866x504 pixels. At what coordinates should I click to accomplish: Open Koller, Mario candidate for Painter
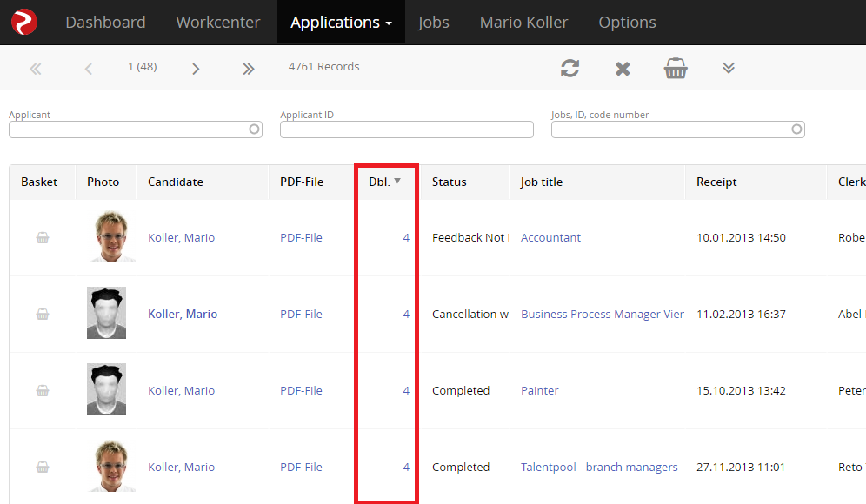coord(181,390)
